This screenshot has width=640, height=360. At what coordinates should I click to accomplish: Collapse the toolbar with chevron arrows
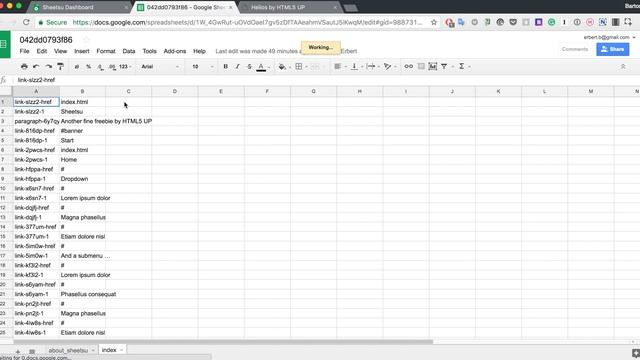point(623,67)
